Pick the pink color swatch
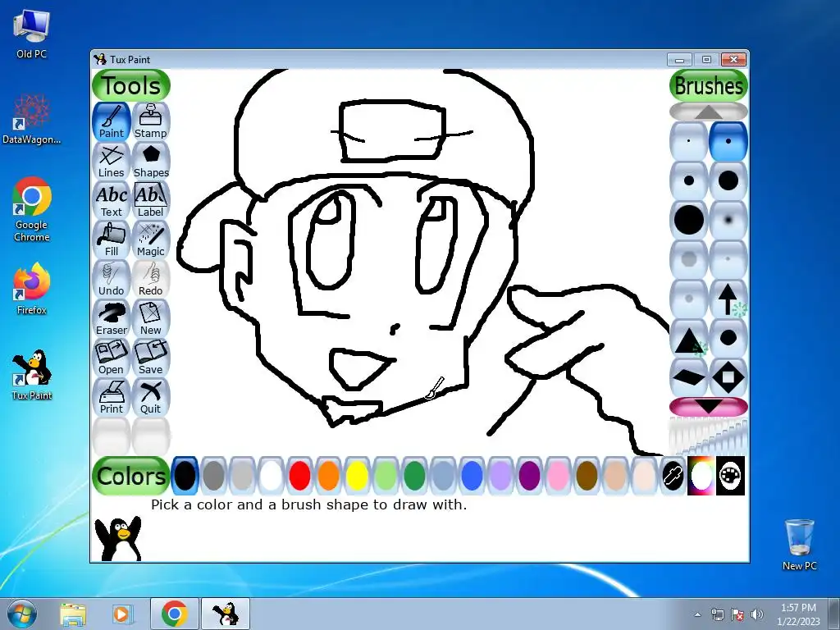 558,476
